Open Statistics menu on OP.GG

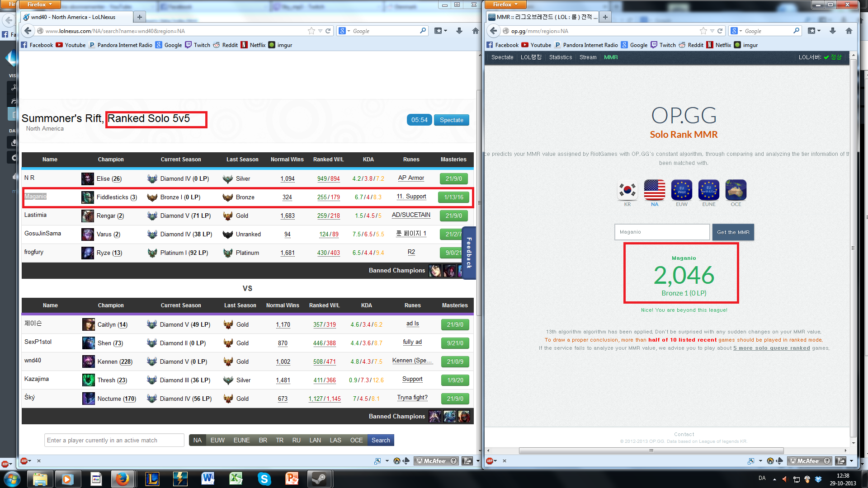tap(561, 57)
